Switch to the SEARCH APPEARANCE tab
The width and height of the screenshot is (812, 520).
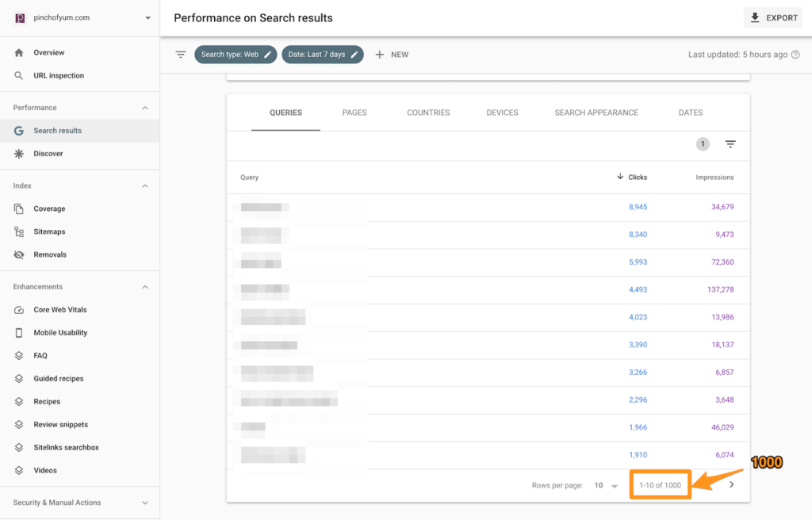(596, 113)
